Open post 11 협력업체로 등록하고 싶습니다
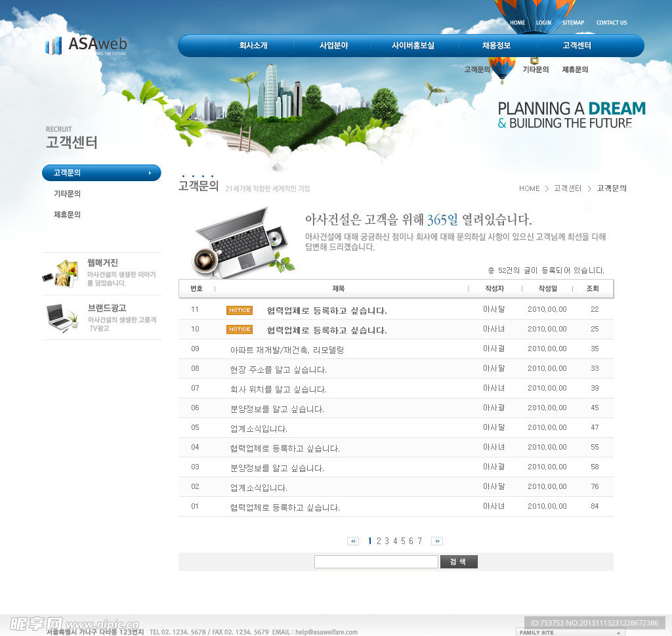The image size is (672, 636). (x=327, y=310)
